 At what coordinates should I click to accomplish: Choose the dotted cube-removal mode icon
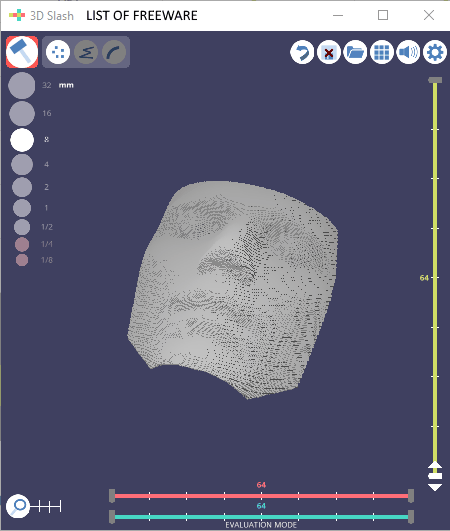click(58, 52)
